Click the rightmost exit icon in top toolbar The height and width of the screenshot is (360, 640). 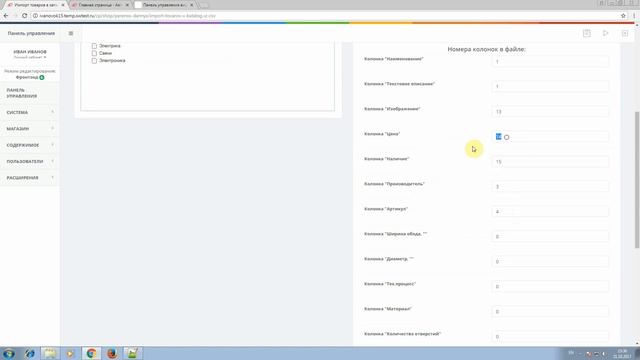pyautogui.click(x=625, y=33)
